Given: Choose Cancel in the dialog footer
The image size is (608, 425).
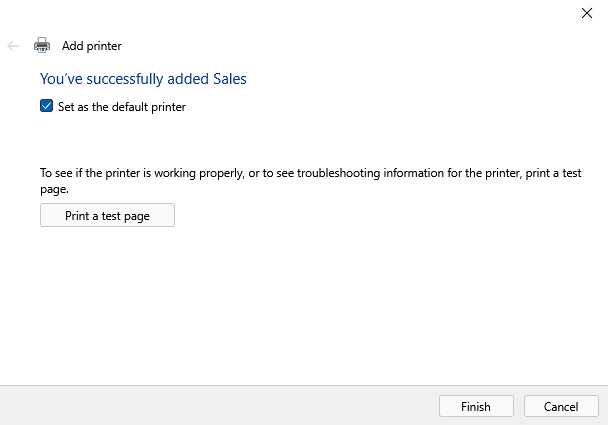Looking at the screenshot, I should click(561, 406).
